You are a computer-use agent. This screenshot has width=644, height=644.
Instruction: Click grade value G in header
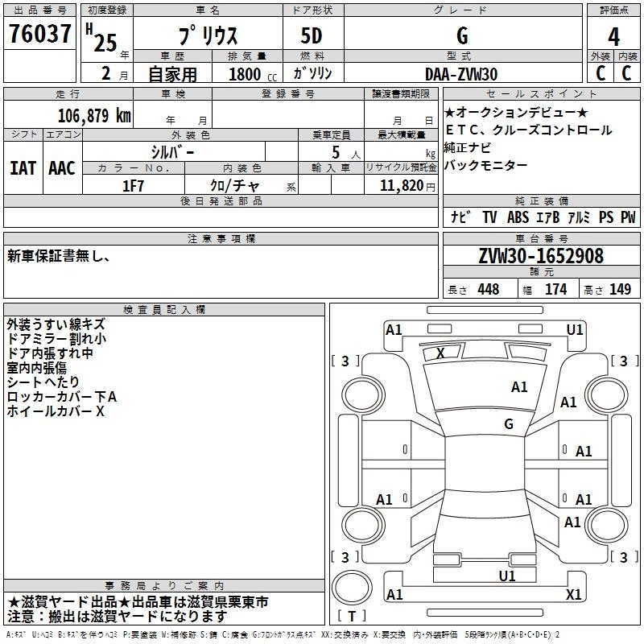coord(462,35)
